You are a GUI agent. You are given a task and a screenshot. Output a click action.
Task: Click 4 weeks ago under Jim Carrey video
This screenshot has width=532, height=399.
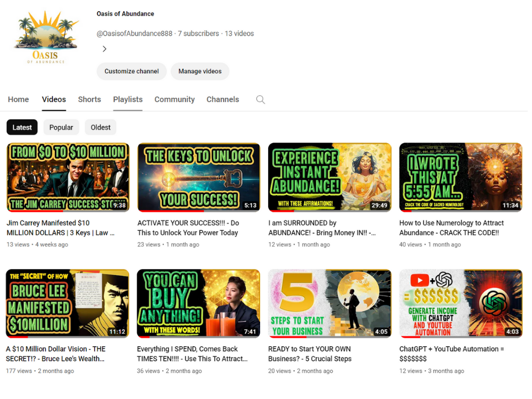coord(52,245)
